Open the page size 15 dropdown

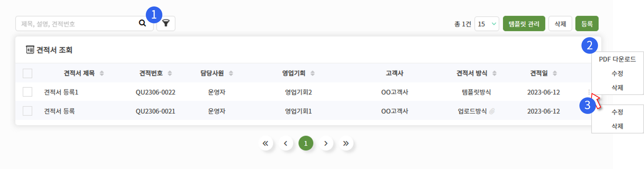click(x=487, y=24)
